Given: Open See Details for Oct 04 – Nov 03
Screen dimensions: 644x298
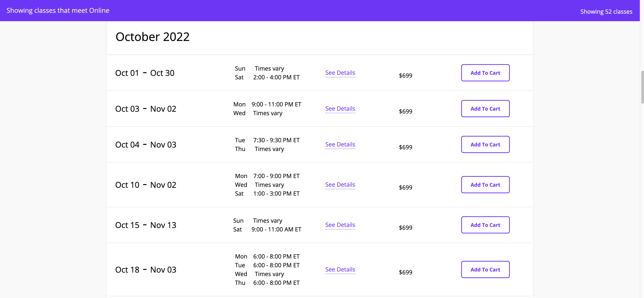Looking at the screenshot, I should pos(340,144).
